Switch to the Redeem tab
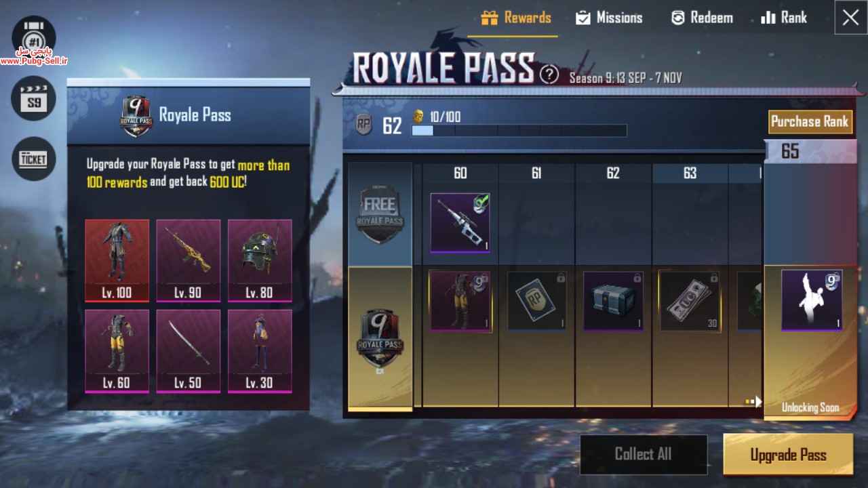Screen dimensions: 868x488 702,18
